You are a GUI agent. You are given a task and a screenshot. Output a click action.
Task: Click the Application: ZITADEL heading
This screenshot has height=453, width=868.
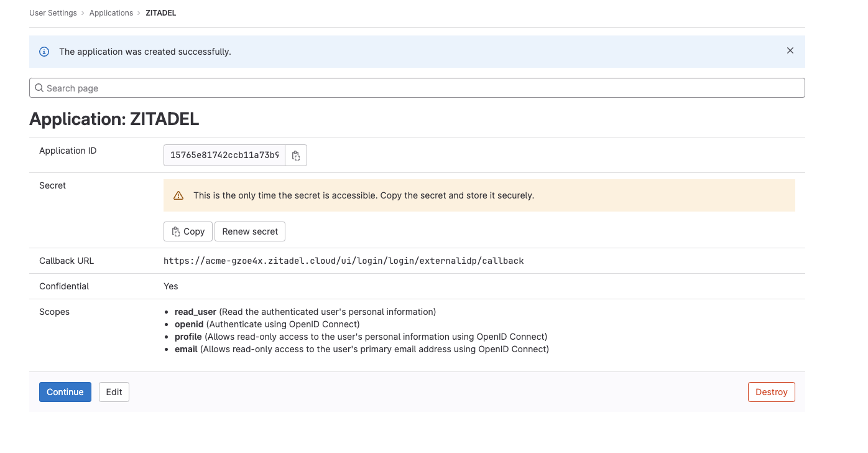114,119
